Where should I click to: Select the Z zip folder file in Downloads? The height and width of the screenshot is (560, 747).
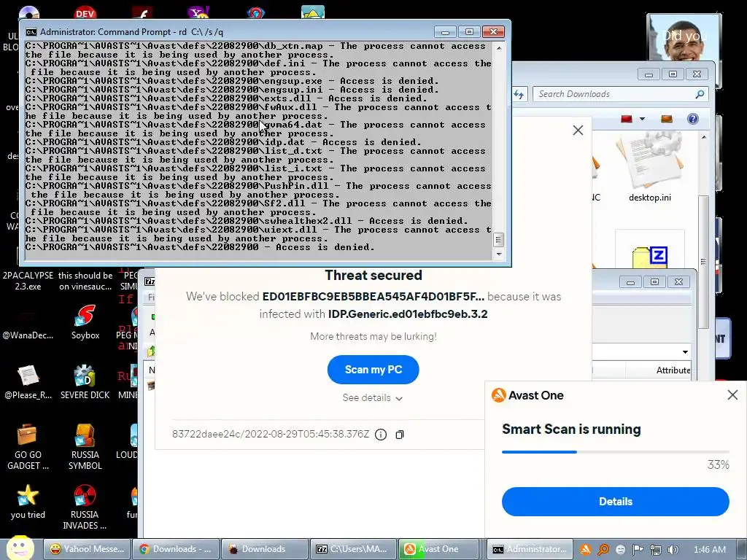650,250
